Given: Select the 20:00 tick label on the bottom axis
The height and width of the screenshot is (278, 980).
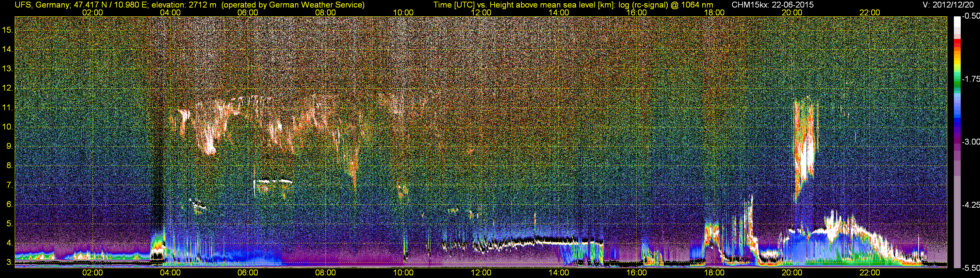Looking at the screenshot, I should [x=792, y=273].
